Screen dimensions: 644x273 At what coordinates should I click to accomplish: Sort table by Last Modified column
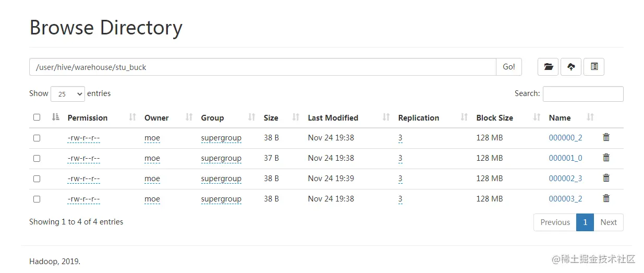coord(386,117)
